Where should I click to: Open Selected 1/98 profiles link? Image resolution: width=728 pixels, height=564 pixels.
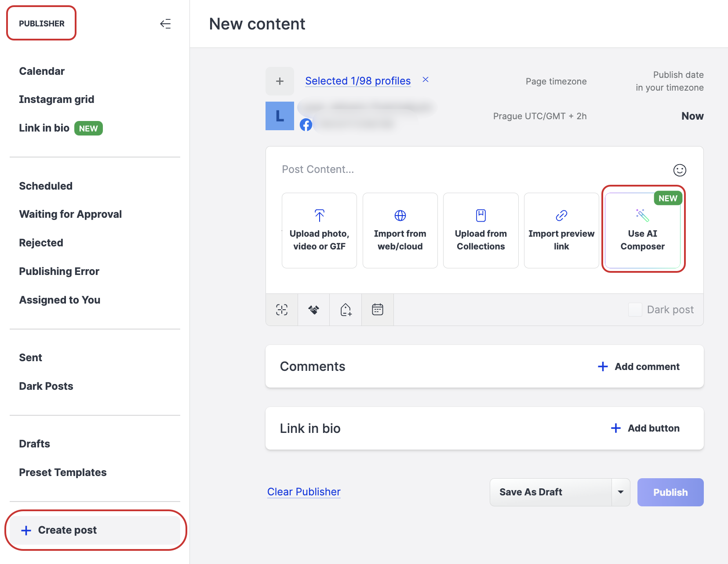point(358,81)
